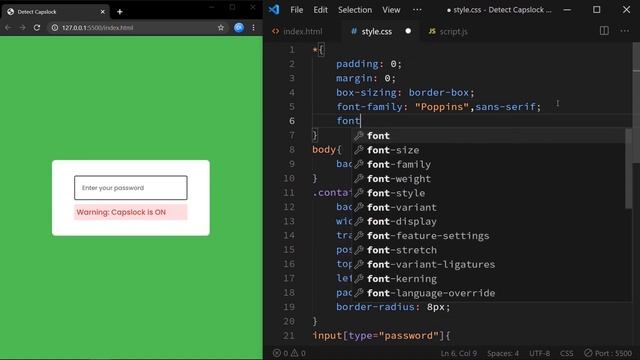The image size is (640, 360).
Task: Click the browser forward arrow
Action: pyautogui.click(x=22, y=27)
